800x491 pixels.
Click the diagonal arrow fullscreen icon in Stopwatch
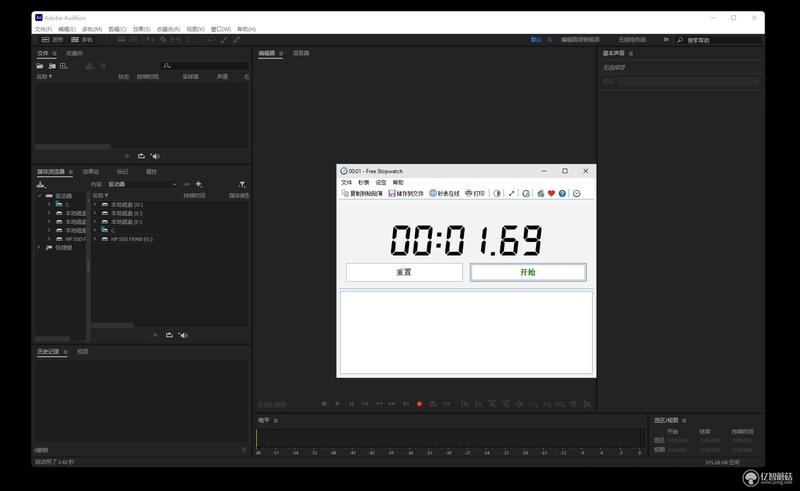[511, 193]
